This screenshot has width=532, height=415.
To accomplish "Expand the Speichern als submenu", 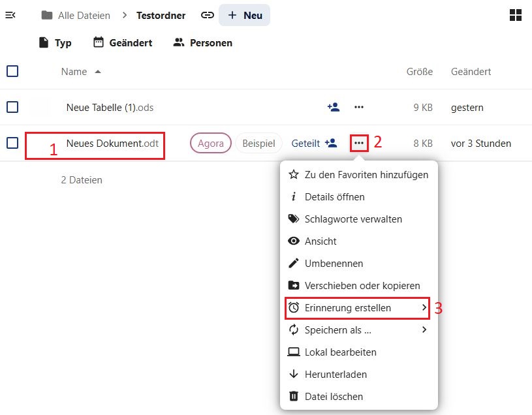I will [357, 330].
